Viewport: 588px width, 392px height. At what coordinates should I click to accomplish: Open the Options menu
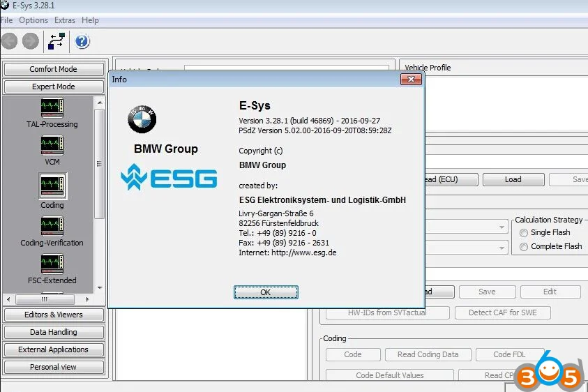33,20
